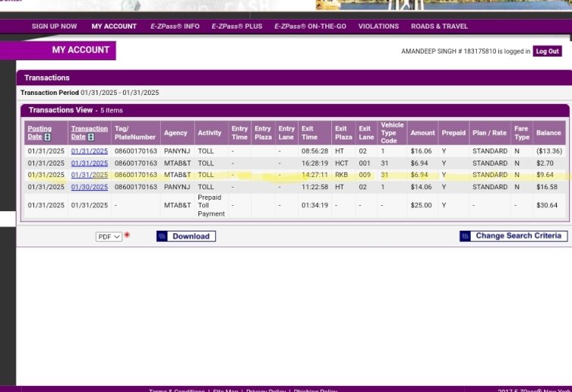Open E-ZPass On-The-Go menu
Image resolution: width=572 pixels, height=392 pixels.
click(310, 26)
